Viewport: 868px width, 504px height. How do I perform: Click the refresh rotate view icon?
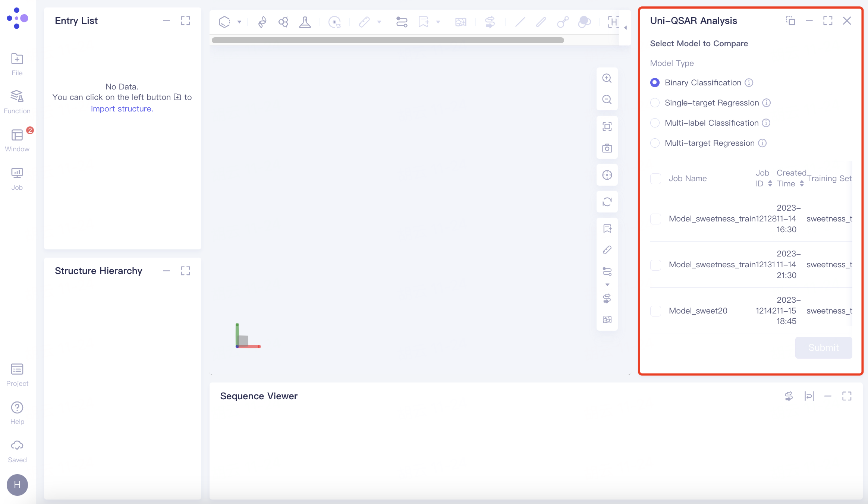pyautogui.click(x=607, y=202)
